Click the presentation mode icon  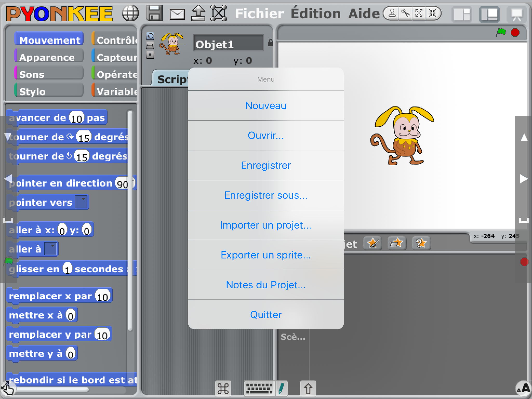[516, 14]
